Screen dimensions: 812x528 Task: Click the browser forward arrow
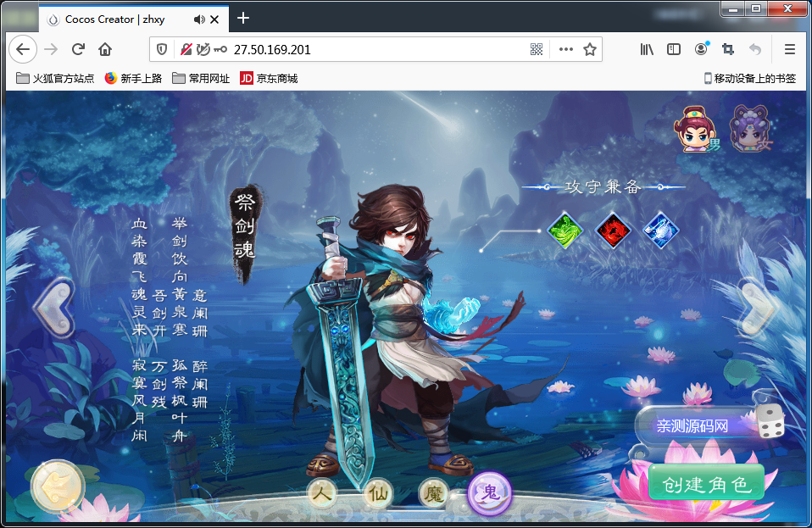click(x=51, y=50)
